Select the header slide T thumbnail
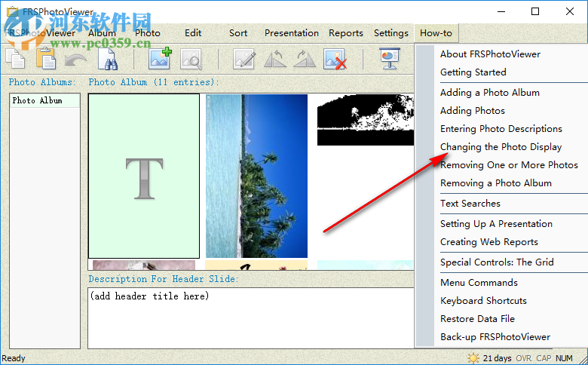The height and width of the screenshot is (365, 588). point(144,176)
